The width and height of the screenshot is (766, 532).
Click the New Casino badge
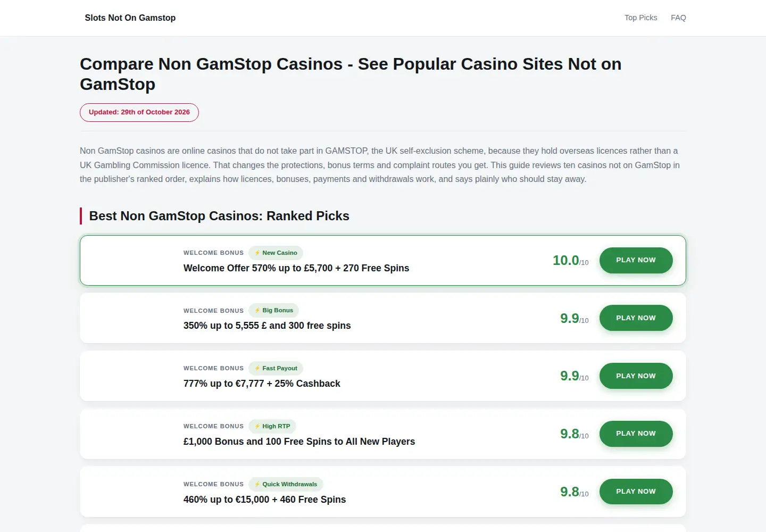tap(276, 253)
